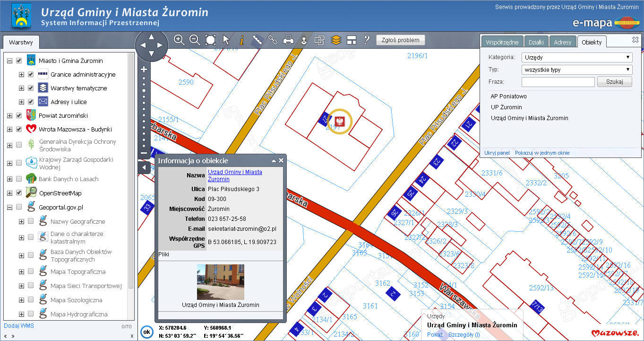Enable the Generalna Dyrekcja Ochrony Środowiska layer
This screenshot has height=341, width=644.
[x=19, y=145]
